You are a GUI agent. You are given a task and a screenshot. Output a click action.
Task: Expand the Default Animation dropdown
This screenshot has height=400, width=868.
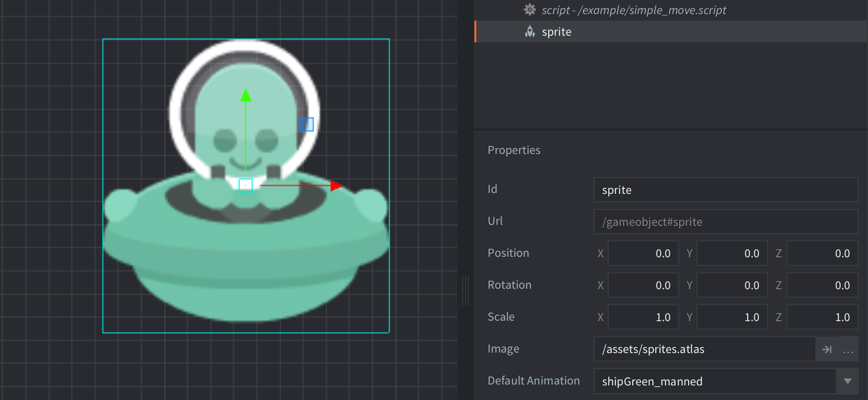(847, 381)
